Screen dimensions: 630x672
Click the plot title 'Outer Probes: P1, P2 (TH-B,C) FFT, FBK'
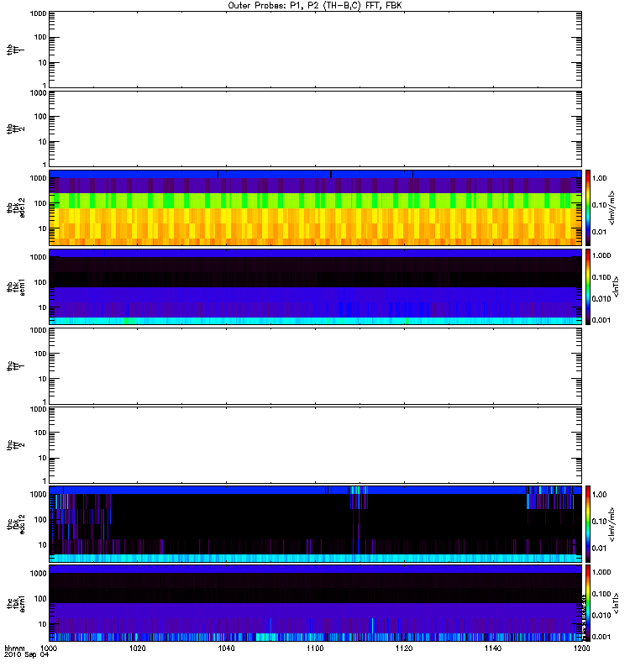click(x=315, y=6)
